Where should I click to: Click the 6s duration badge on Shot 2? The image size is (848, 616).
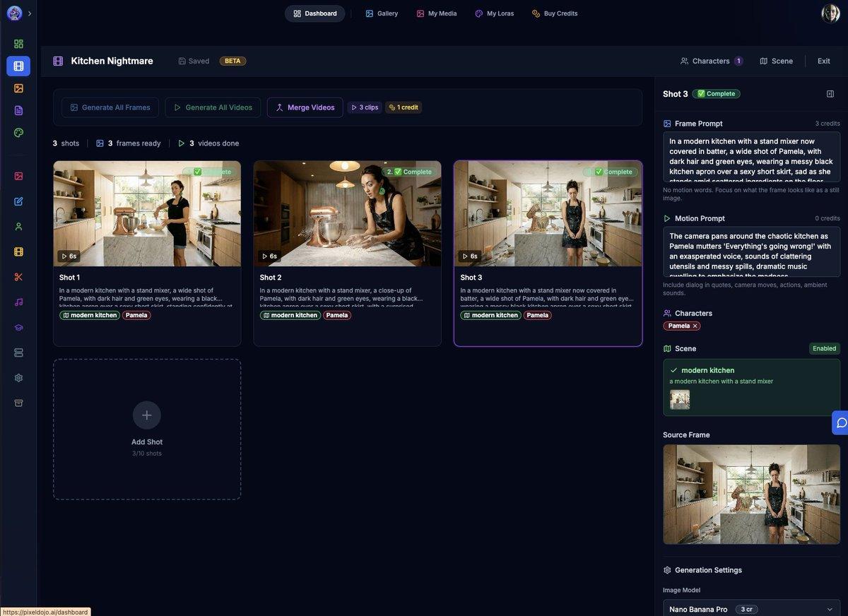point(270,256)
